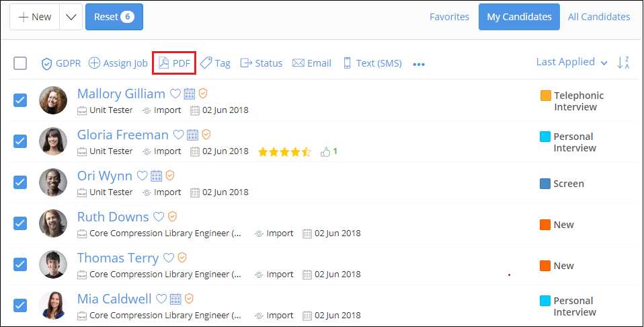Screen dimensions: 644x327
Task: Open calendar icon next to Gloria Freeman
Action: click(x=193, y=135)
